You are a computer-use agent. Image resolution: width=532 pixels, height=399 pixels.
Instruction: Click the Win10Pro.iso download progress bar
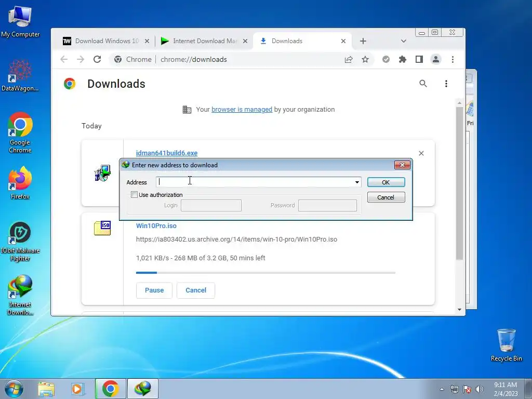point(265,272)
